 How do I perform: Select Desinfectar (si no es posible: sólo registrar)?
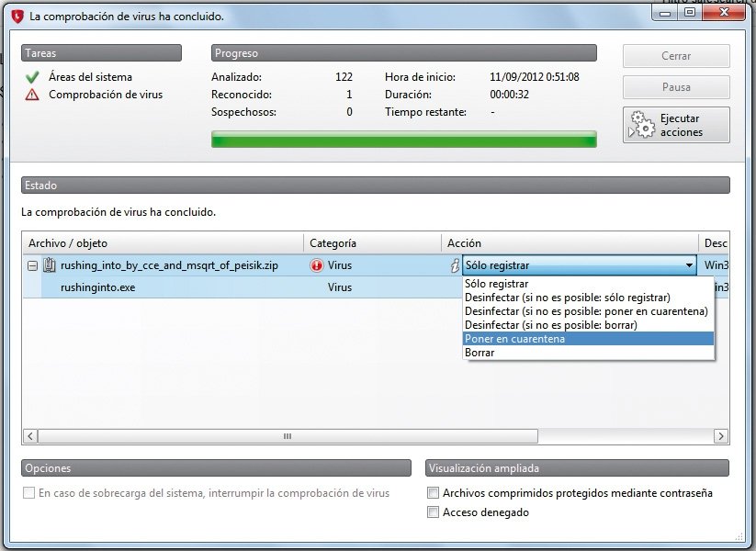coord(588,298)
